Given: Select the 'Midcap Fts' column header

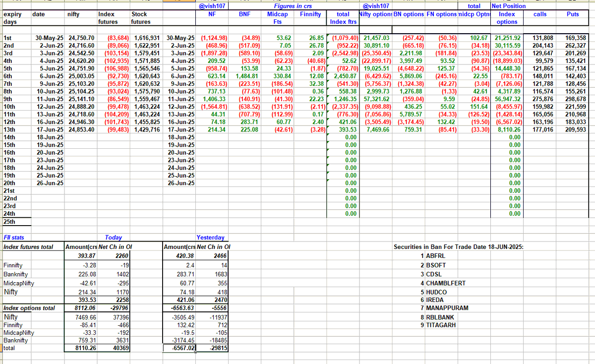Looking at the screenshot, I should tap(277, 18).
